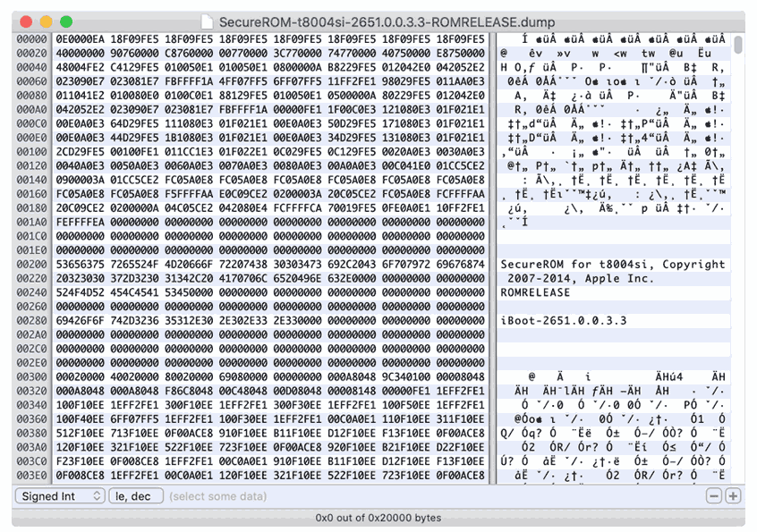Select hex word 2CD29FE5 at offset 00100
Screen dimensions: 757x532
click(x=81, y=151)
